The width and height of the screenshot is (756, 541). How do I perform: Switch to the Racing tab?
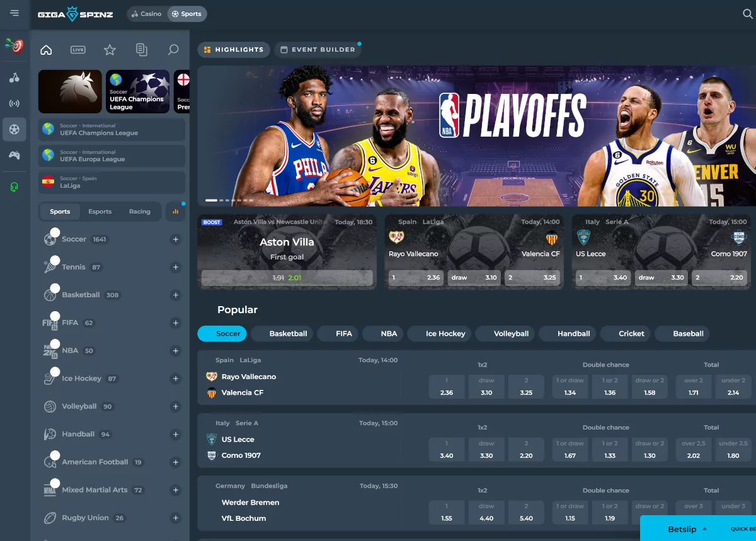point(139,212)
